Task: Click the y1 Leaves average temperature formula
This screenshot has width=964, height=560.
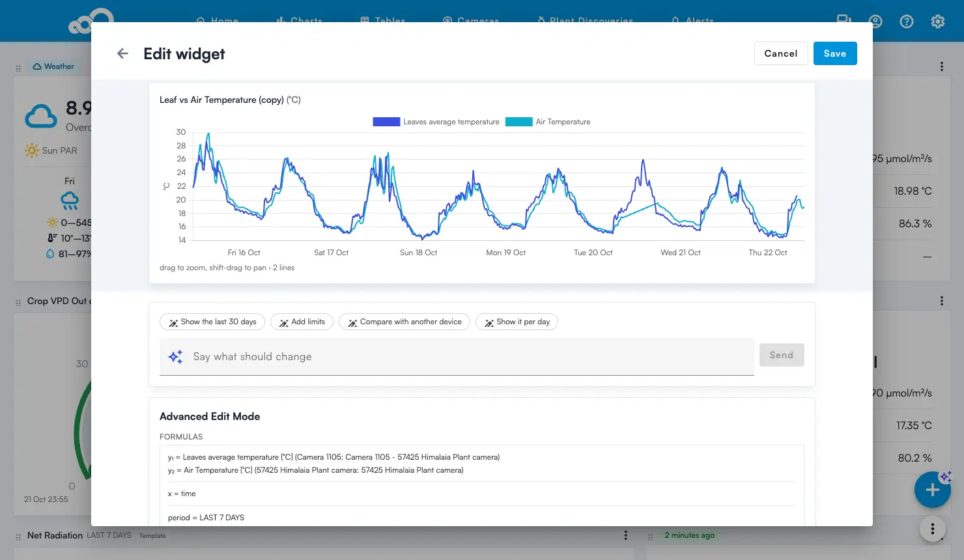Action: click(x=334, y=457)
